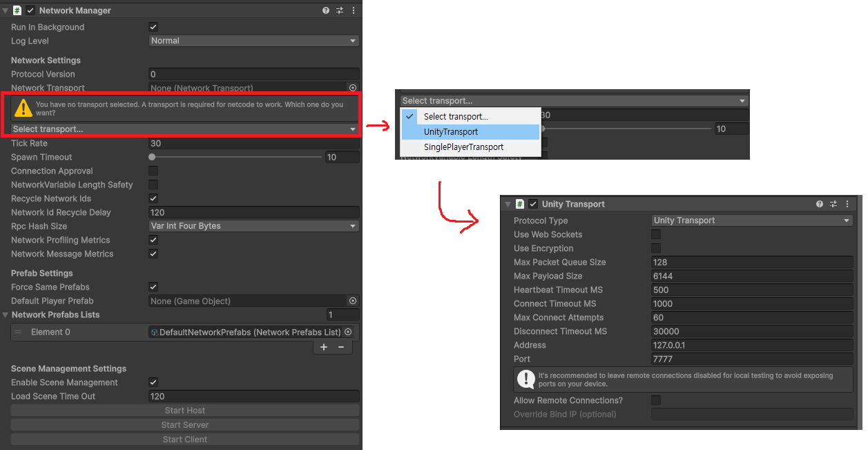Click Load Scene Time Out field

(x=254, y=396)
